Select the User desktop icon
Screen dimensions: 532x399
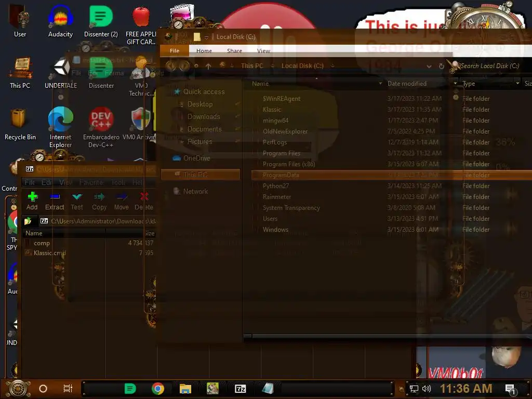(20, 21)
